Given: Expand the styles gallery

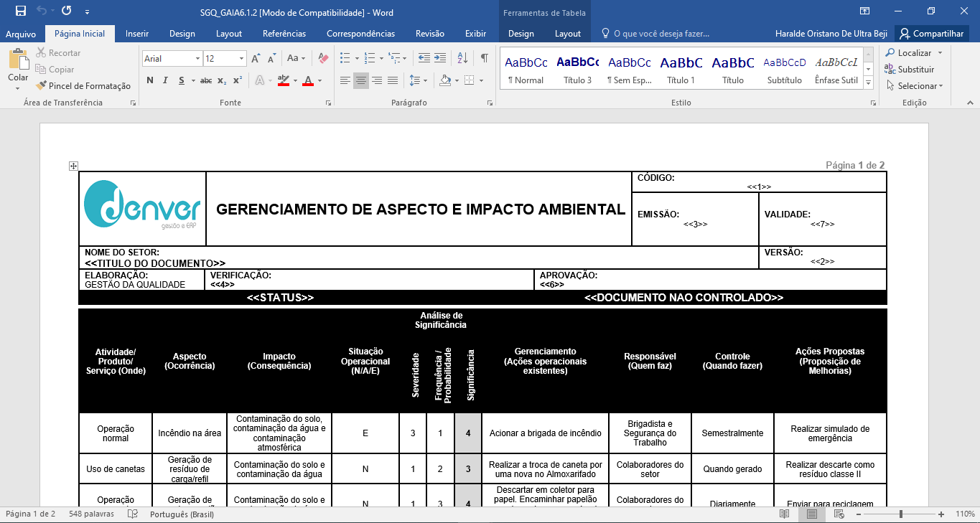Looking at the screenshot, I should (869, 83).
